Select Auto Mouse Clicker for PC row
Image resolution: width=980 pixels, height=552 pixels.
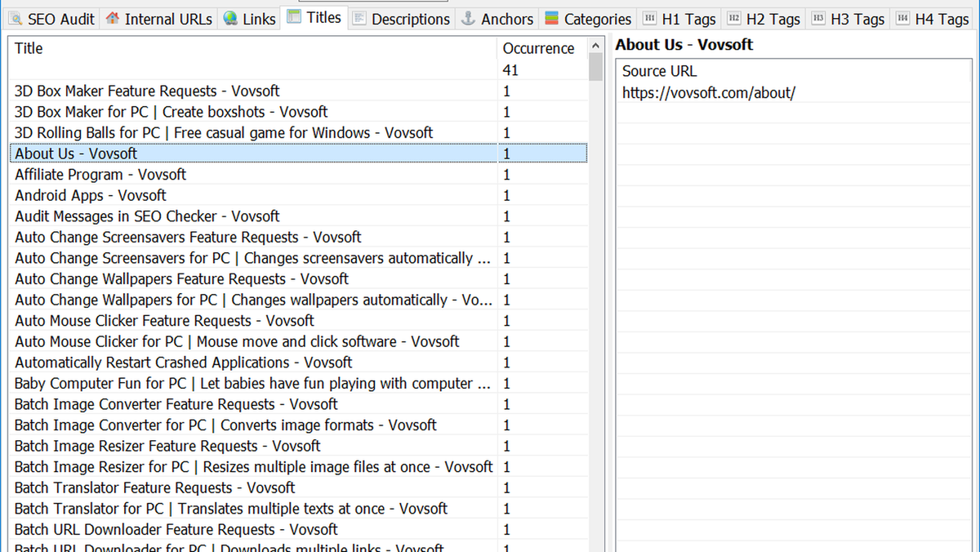pyautogui.click(x=298, y=341)
